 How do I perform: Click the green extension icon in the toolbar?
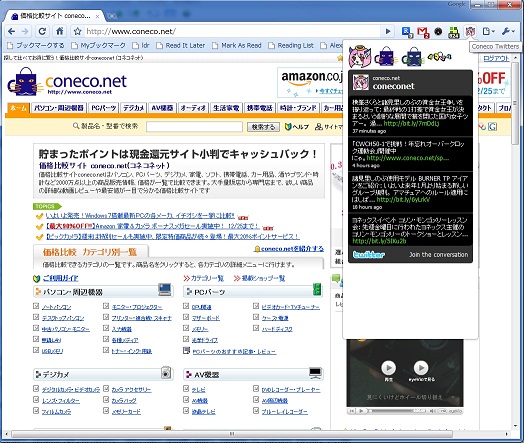tap(453, 32)
